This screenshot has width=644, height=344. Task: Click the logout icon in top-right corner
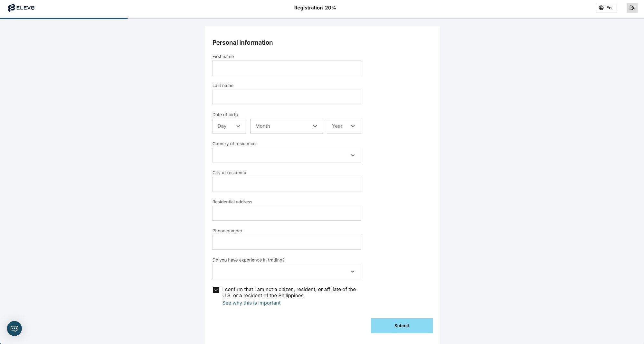pos(632,8)
